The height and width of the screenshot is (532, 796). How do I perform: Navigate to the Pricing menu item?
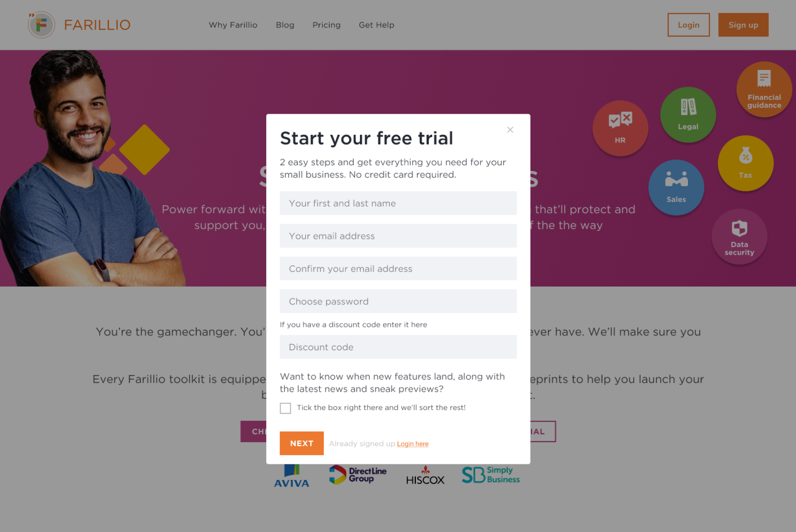(x=326, y=25)
